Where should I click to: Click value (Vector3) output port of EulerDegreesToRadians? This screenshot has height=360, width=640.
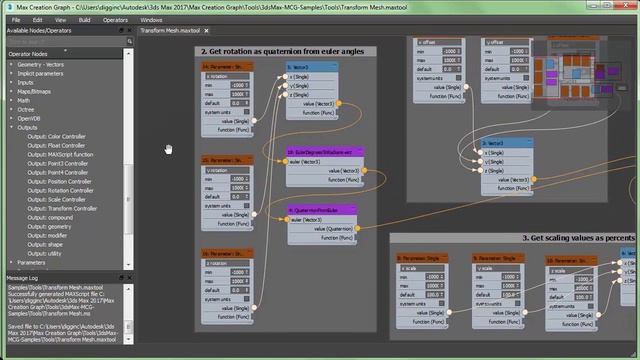tap(364, 171)
